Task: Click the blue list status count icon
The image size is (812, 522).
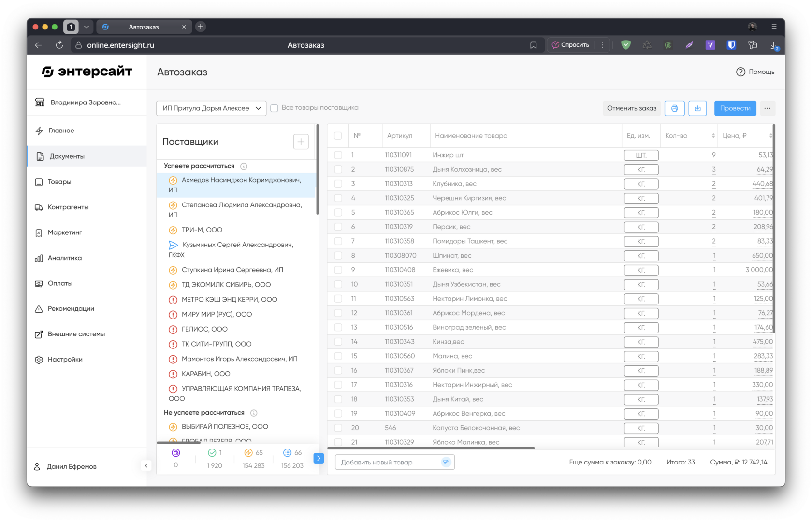Action: tap(287, 453)
